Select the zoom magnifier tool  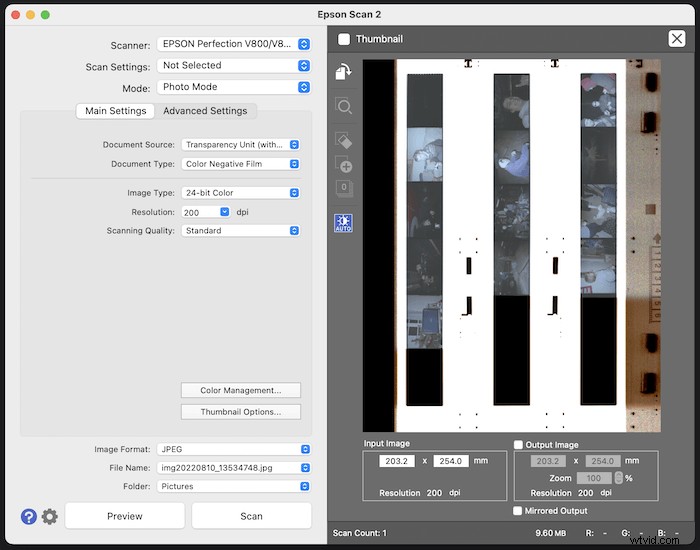[x=344, y=106]
